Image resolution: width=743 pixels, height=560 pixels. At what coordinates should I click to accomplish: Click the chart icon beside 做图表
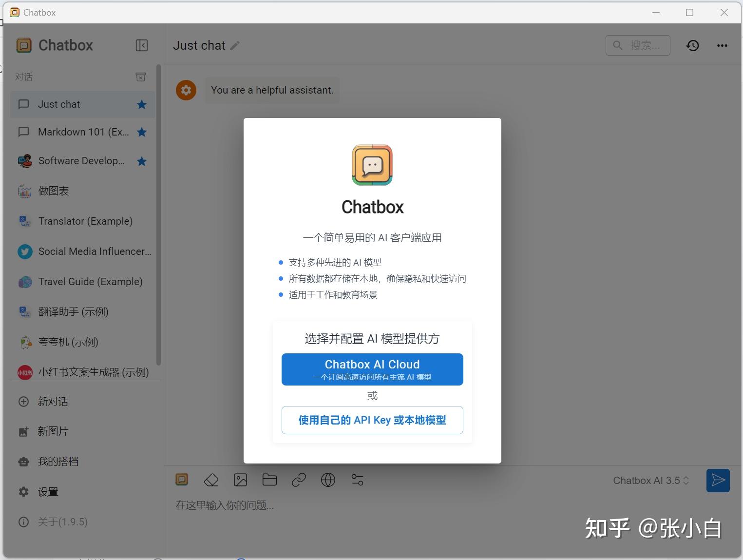(x=25, y=191)
